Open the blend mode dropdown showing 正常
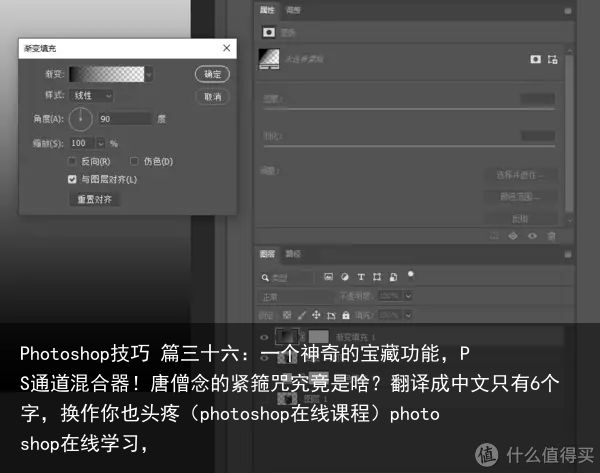Viewport: 600px width, 473px height. (x=295, y=297)
